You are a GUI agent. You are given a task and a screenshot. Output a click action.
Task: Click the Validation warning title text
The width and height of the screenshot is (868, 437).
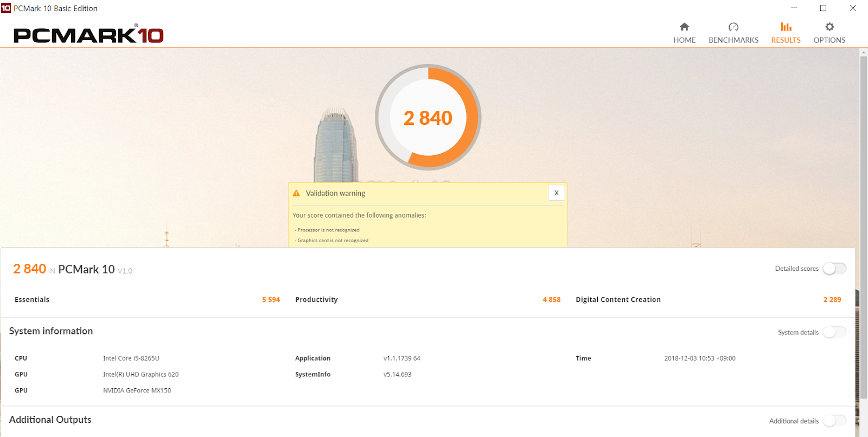pyautogui.click(x=335, y=193)
